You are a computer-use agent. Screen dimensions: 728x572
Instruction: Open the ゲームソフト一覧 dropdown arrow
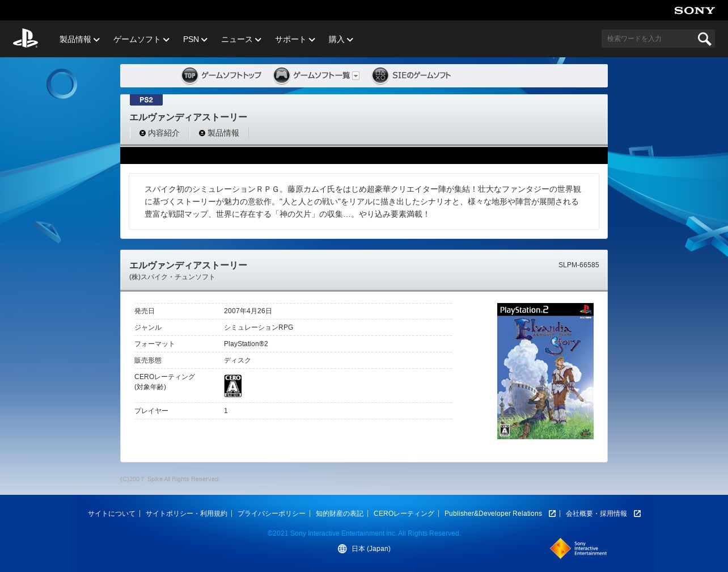click(355, 76)
